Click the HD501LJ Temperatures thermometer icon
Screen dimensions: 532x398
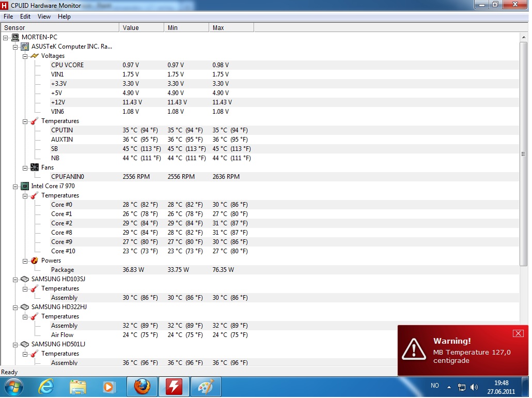(x=34, y=354)
